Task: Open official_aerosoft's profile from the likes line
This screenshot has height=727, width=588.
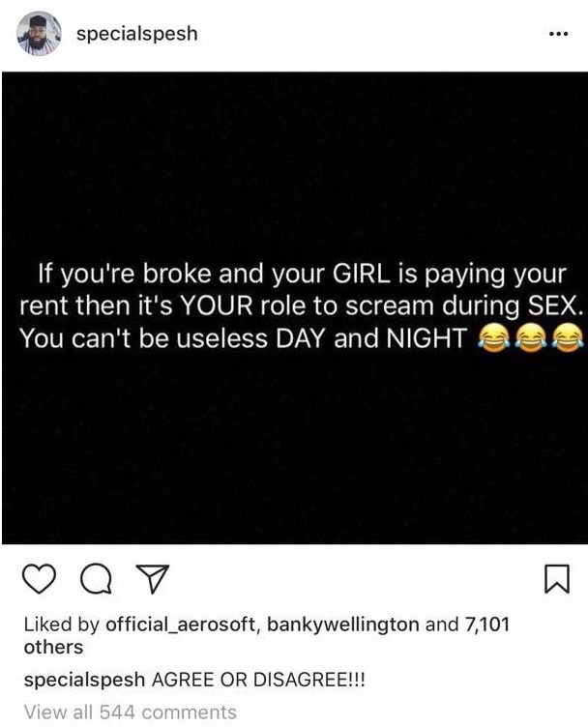Action: [181, 625]
